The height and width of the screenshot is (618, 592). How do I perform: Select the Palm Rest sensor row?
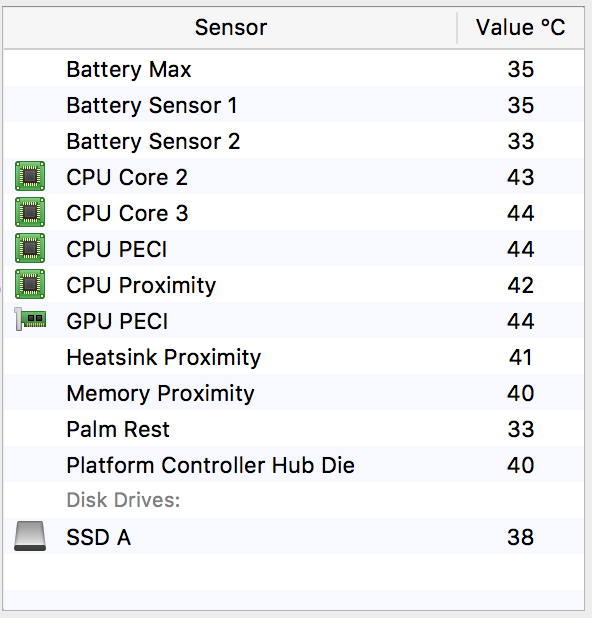[x=294, y=428]
